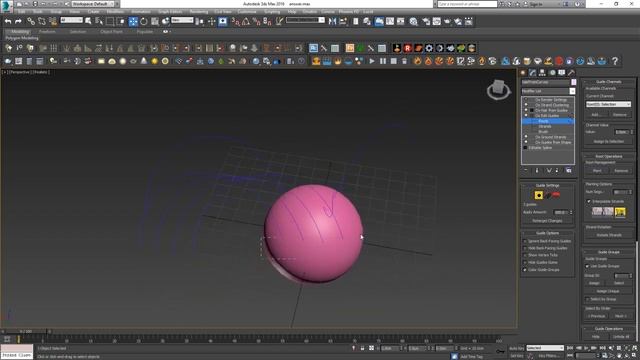Open the selection filter dropdown

point(71,20)
